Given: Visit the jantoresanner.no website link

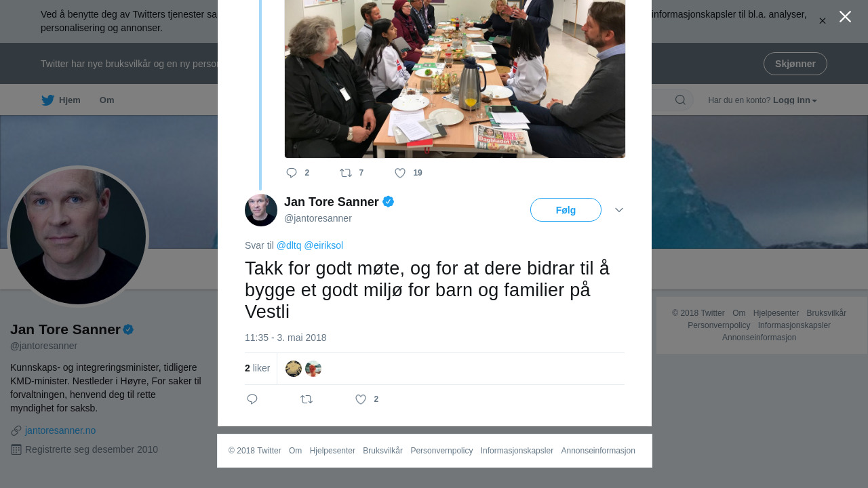Looking at the screenshot, I should (60, 430).
